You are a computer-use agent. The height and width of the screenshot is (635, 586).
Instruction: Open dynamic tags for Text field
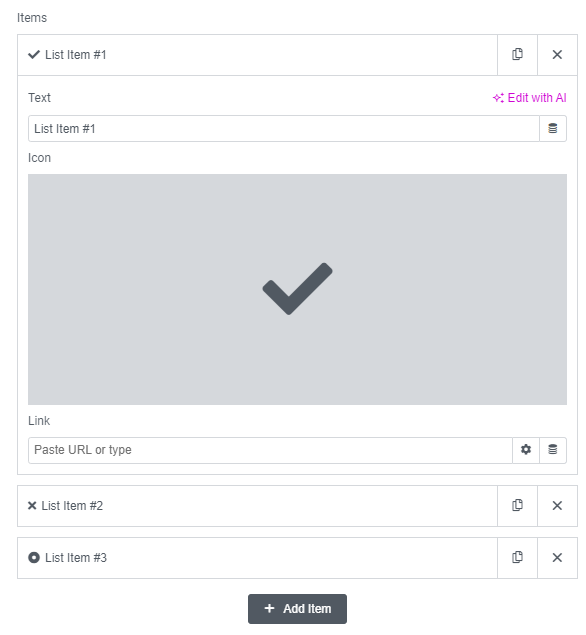pyautogui.click(x=553, y=128)
